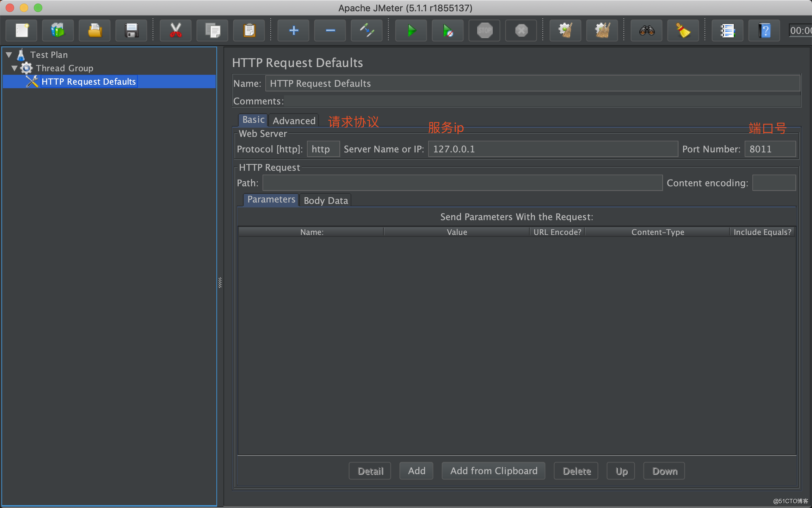Open the Body Data tab
The width and height of the screenshot is (812, 508).
tap(326, 200)
